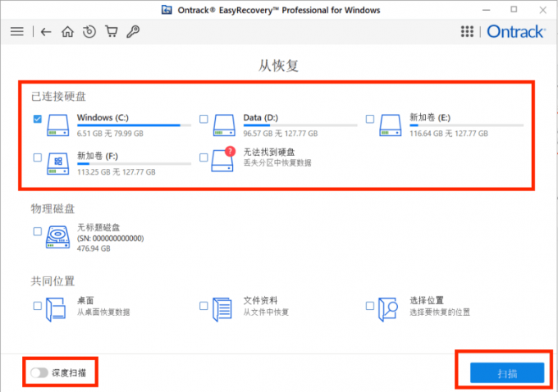Click the resume recovery clock icon
This screenshot has width=558, height=392.
click(89, 32)
